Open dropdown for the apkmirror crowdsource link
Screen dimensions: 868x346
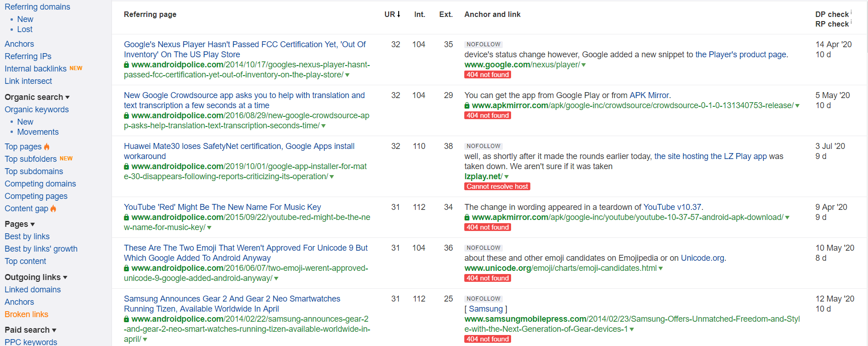coord(797,106)
